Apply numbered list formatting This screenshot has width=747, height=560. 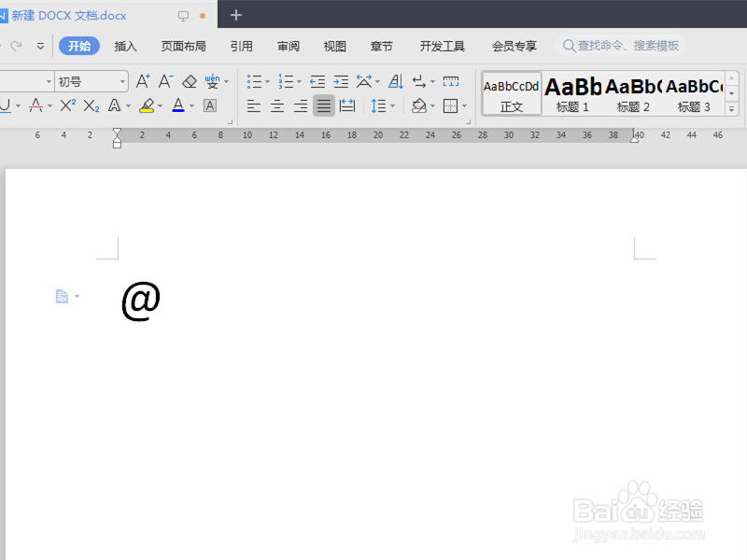(286, 81)
